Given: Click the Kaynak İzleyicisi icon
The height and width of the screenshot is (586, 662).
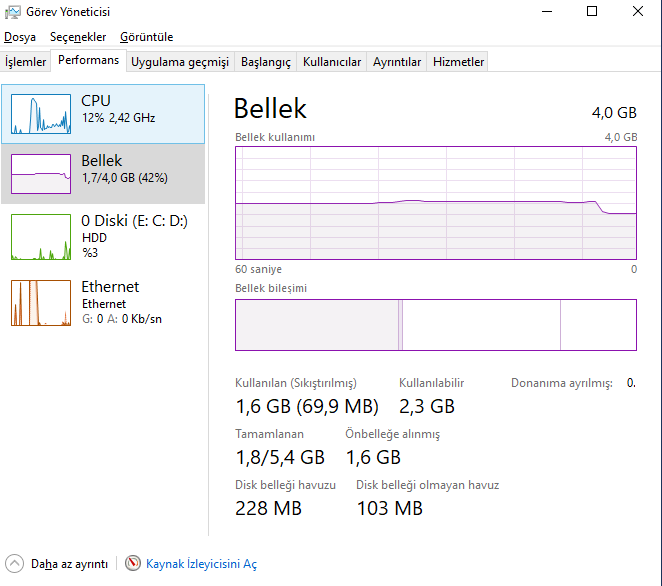Looking at the screenshot, I should (x=133, y=564).
